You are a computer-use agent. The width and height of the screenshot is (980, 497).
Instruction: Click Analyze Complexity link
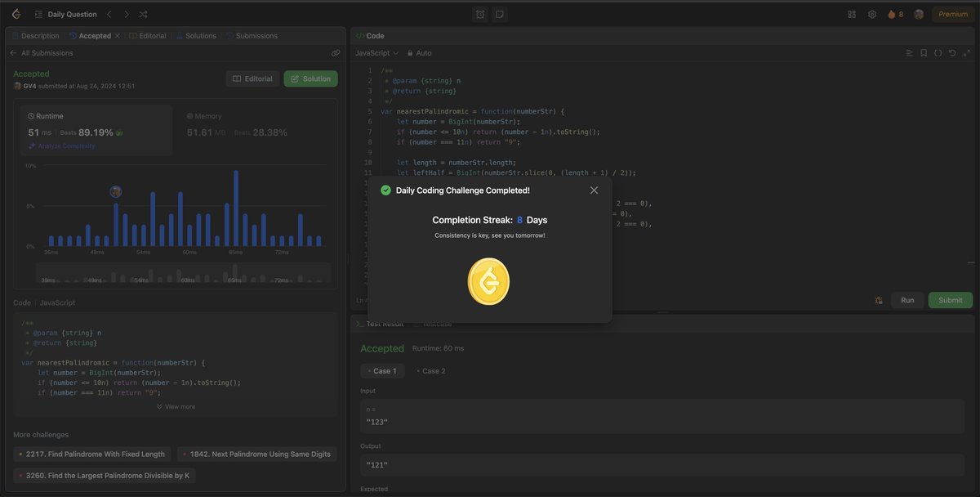[x=61, y=146]
